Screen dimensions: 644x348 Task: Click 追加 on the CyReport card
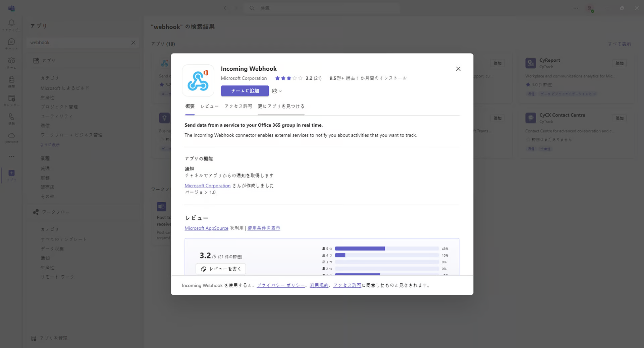coord(620,63)
